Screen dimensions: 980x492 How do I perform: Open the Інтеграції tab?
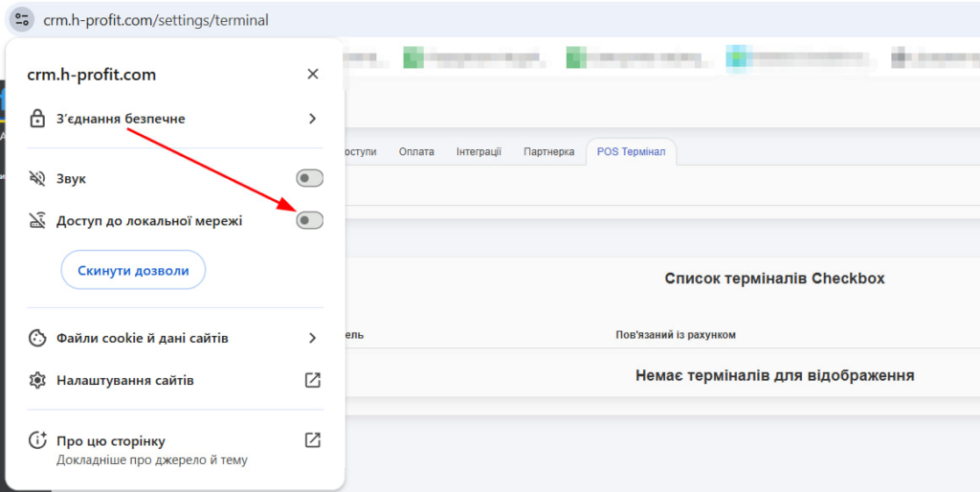tap(479, 152)
